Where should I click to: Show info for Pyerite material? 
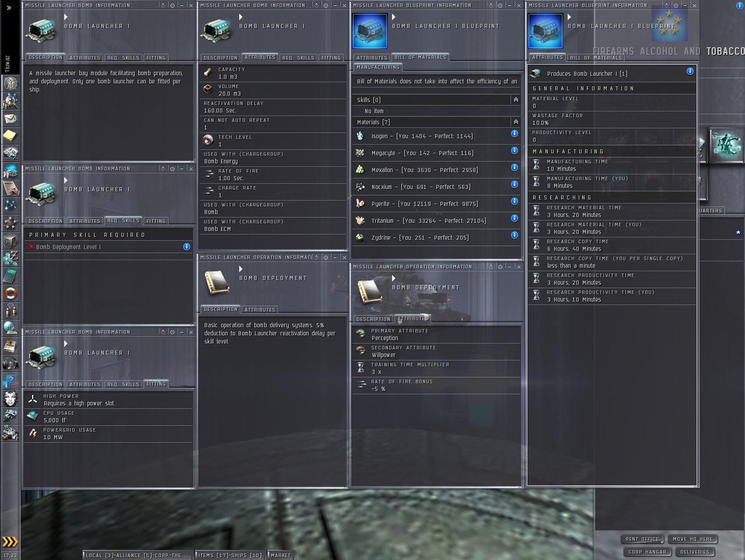tap(514, 201)
